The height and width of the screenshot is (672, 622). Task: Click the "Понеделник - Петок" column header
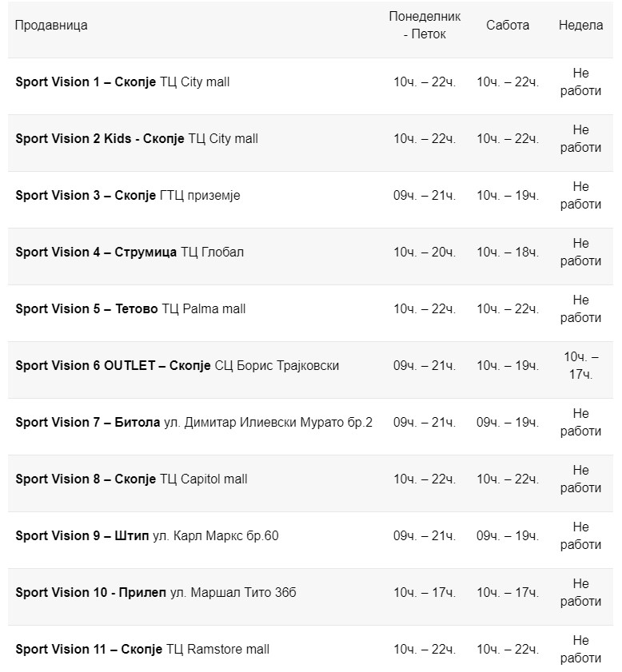(x=425, y=25)
